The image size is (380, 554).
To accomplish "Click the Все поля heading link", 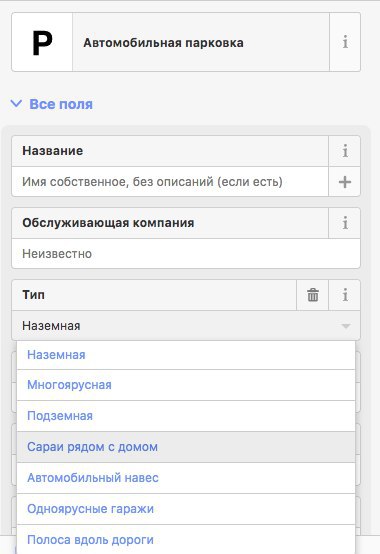I will point(61,104).
